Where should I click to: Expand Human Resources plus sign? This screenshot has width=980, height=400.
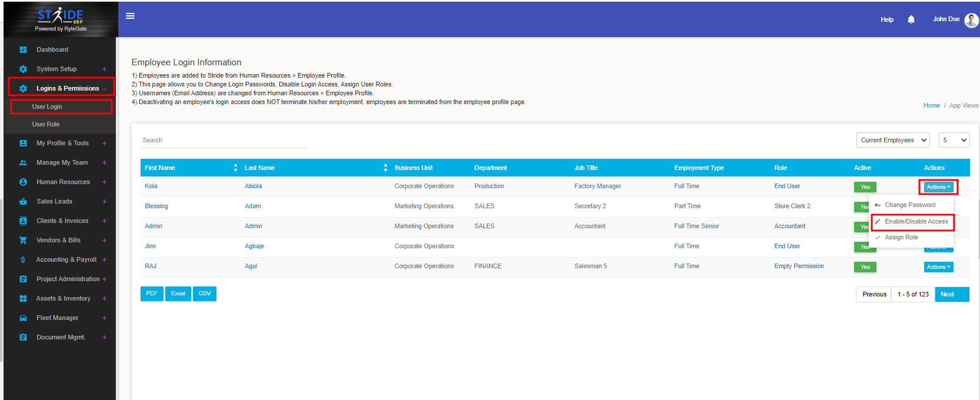coord(104,182)
